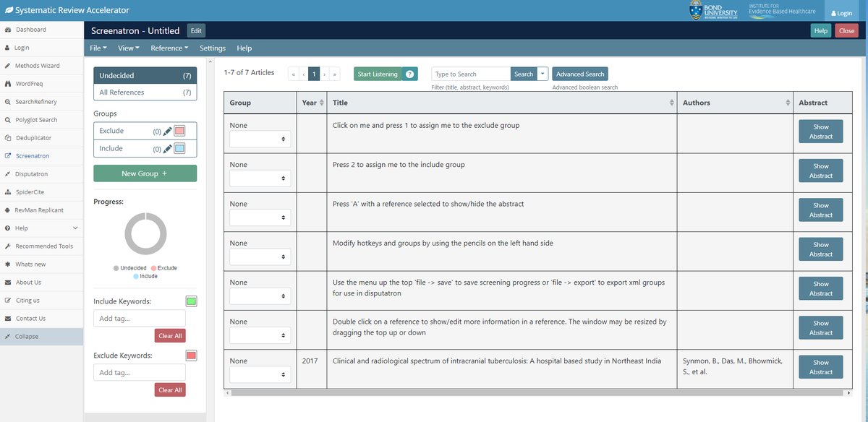868x422 pixels.
Task: Clear all include keywords
Action: (x=170, y=336)
